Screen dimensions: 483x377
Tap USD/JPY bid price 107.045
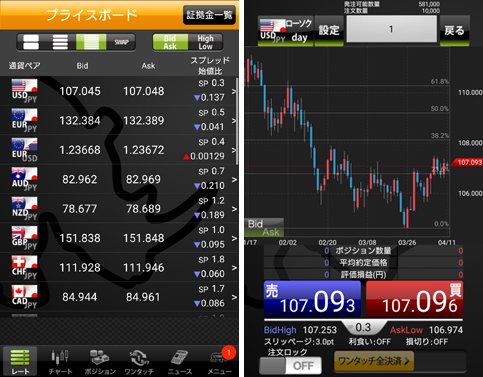pyautogui.click(x=80, y=91)
